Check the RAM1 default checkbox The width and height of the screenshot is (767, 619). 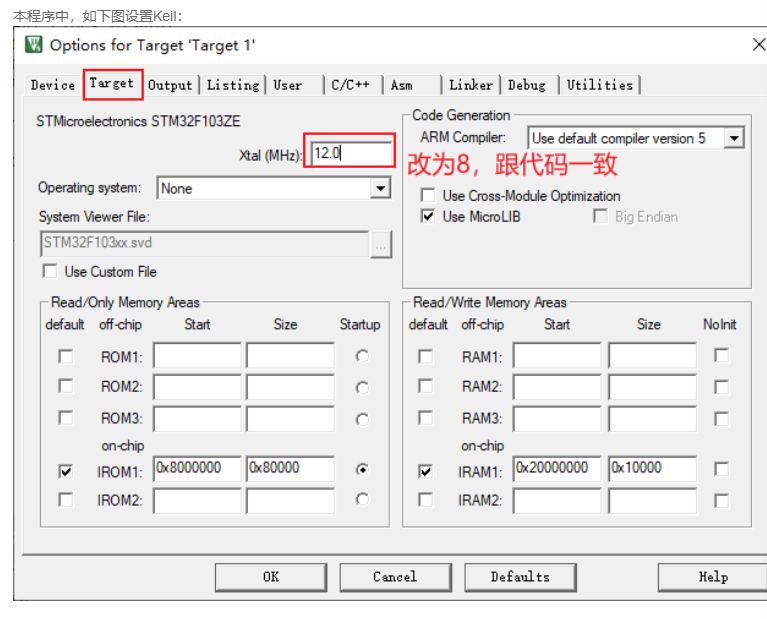tap(426, 356)
